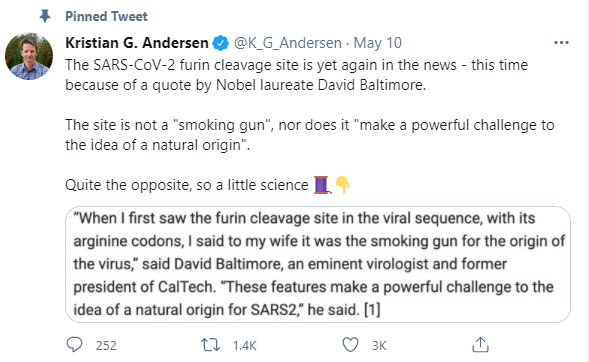This screenshot has height=362, width=589.
Task: Open Kristian G. Andersen profile picture
Action: tap(29, 56)
